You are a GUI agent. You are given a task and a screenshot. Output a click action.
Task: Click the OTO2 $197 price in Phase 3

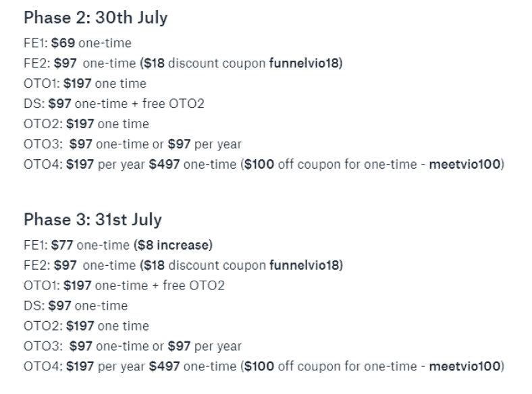(80, 326)
